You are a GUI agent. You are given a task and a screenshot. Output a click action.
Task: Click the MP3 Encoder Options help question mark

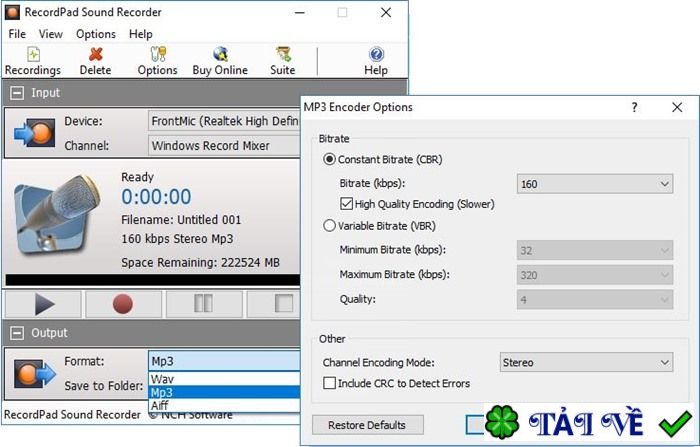click(634, 107)
